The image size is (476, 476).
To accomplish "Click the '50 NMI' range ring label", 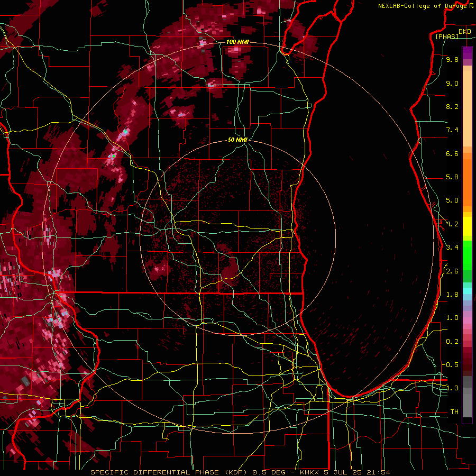I will point(237,140).
